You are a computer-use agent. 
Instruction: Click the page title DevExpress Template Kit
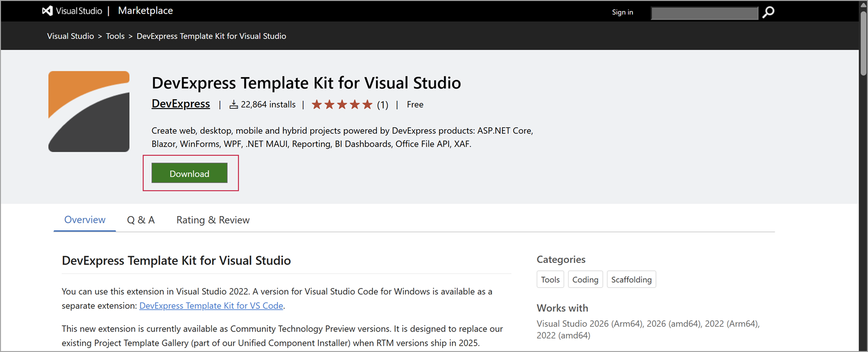click(x=306, y=83)
